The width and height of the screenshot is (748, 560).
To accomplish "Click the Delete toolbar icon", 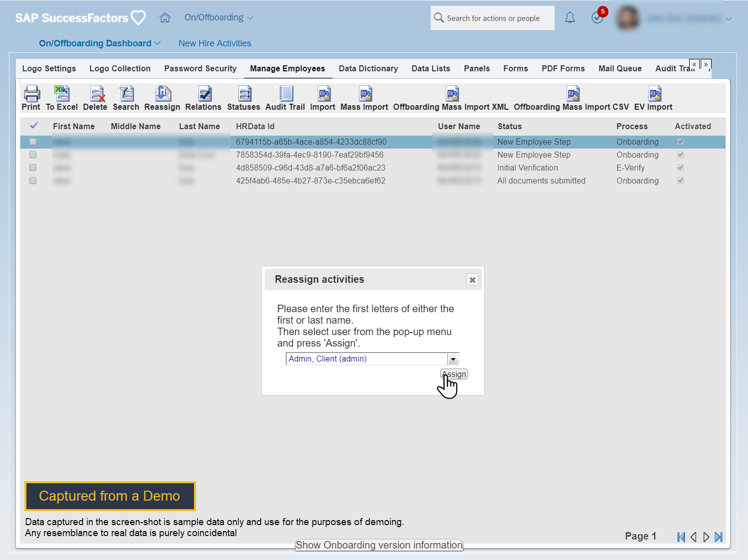I will coord(97,93).
